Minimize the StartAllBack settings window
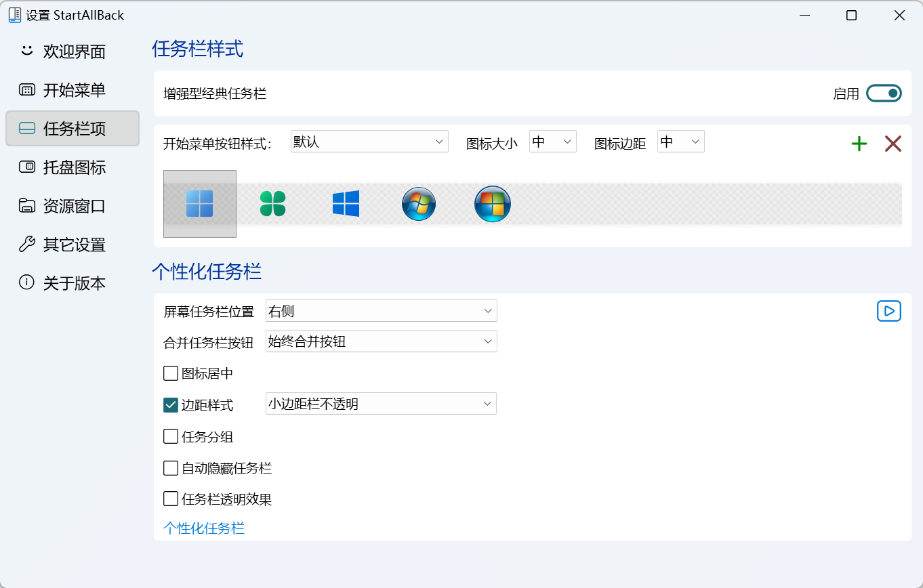This screenshot has height=588, width=923. click(x=804, y=15)
